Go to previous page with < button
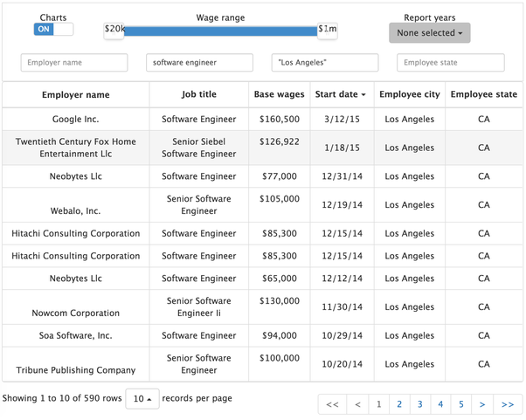Image resolution: width=526 pixels, height=420 pixels. pos(357,404)
